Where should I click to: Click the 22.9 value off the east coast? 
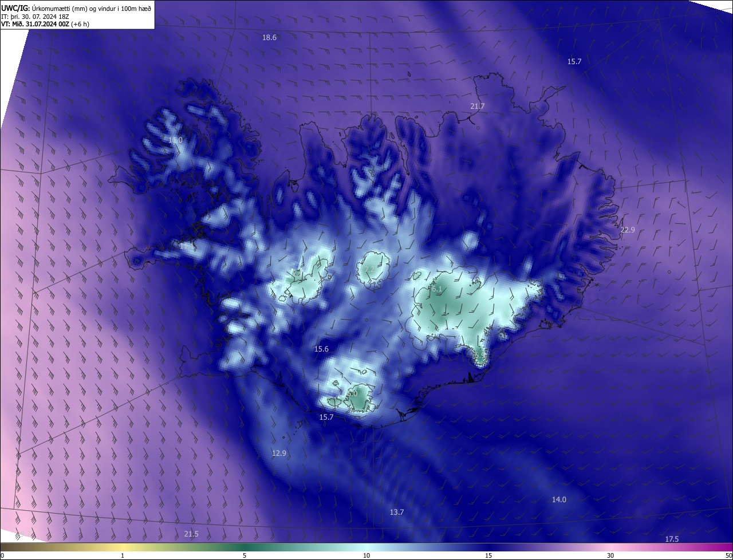(628, 230)
